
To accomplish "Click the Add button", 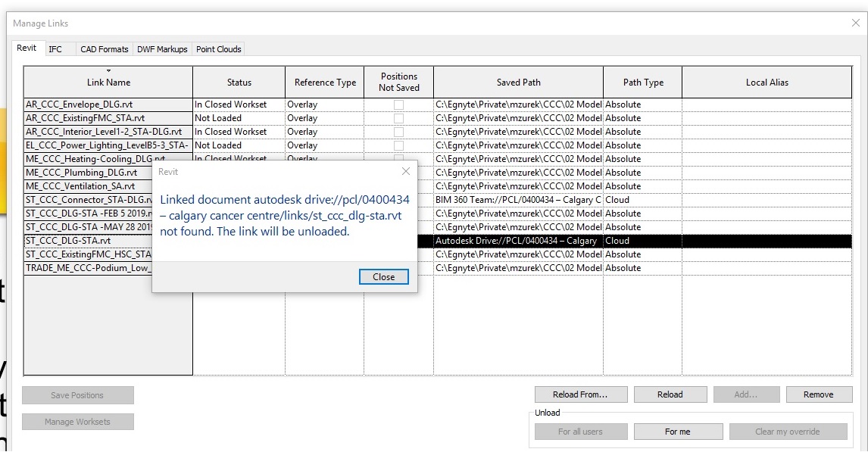I will tap(746, 394).
